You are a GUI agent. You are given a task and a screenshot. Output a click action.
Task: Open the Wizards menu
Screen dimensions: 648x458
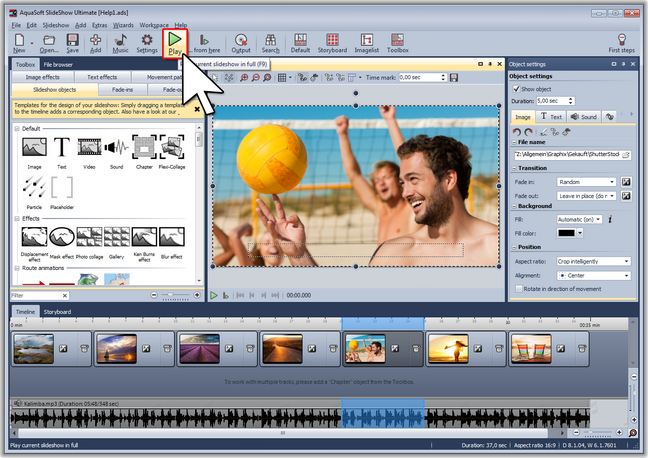(x=122, y=24)
